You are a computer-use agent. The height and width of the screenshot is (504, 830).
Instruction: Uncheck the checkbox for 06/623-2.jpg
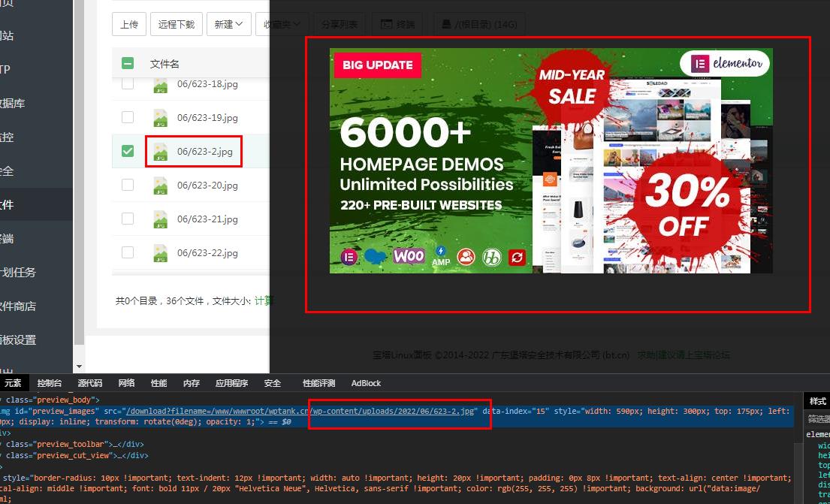pos(128,152)
